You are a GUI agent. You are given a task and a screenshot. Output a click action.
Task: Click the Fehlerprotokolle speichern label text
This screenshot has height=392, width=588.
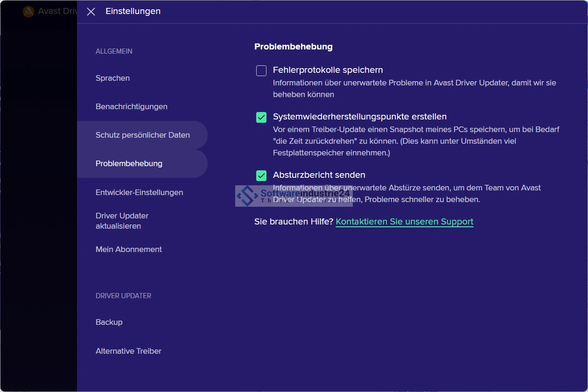tap(328, 70)
